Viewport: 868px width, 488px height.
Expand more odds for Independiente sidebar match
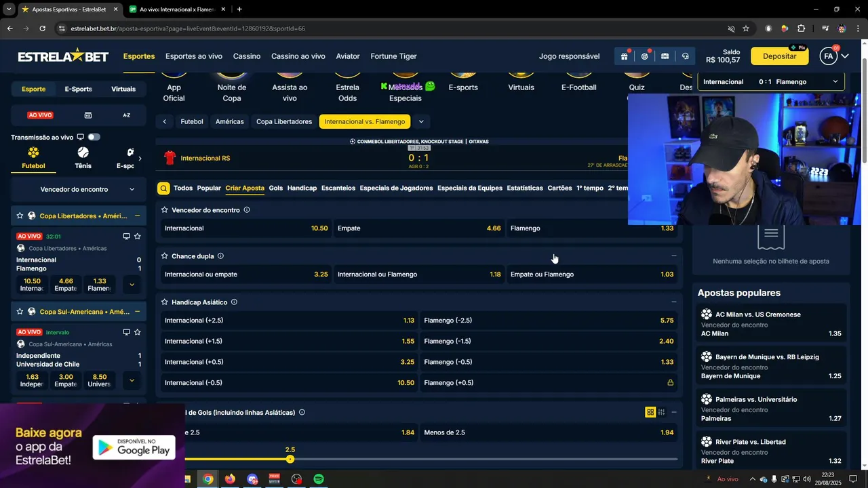click(132, 381)
